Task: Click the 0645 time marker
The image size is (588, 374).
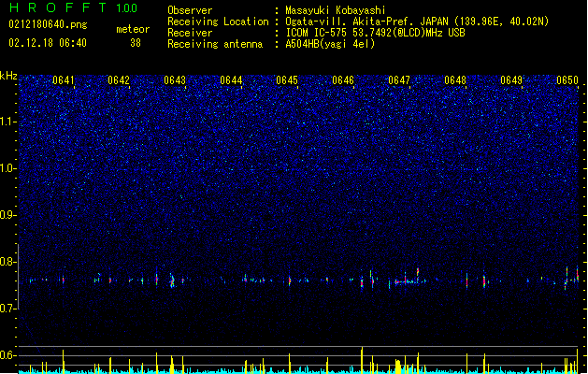Action: coord(287,80)
